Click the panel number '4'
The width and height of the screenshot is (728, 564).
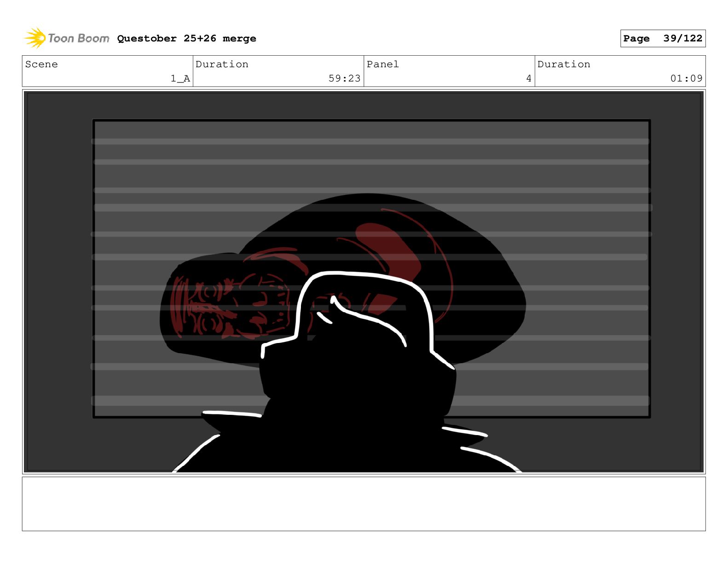pyautogui.click(x=529, y=79)
